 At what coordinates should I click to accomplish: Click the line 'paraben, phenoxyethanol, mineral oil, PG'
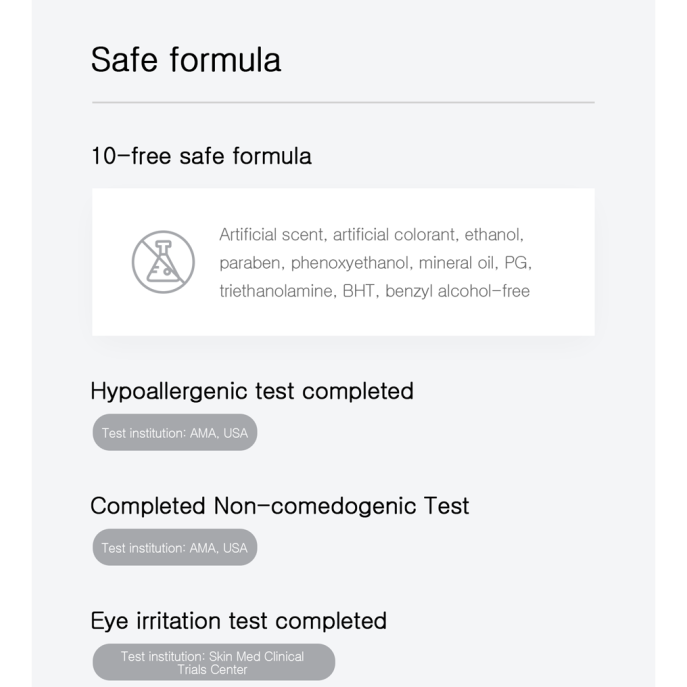click(374, 263)
